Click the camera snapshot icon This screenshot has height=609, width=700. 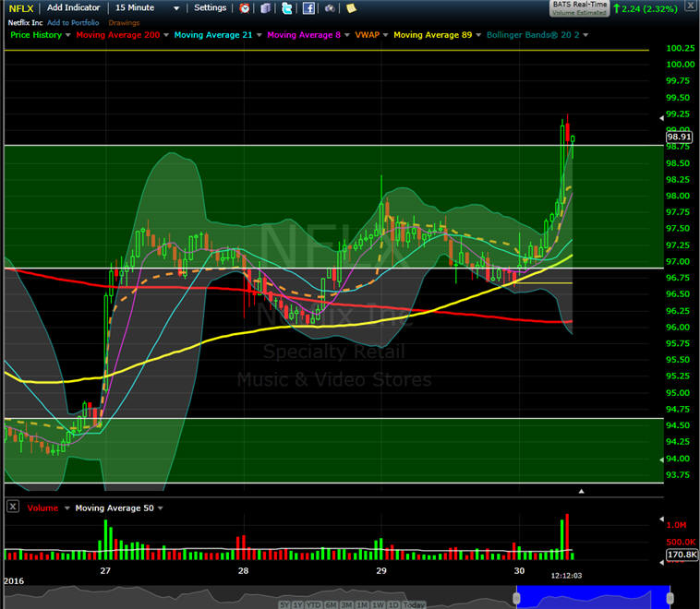(330, 8)
